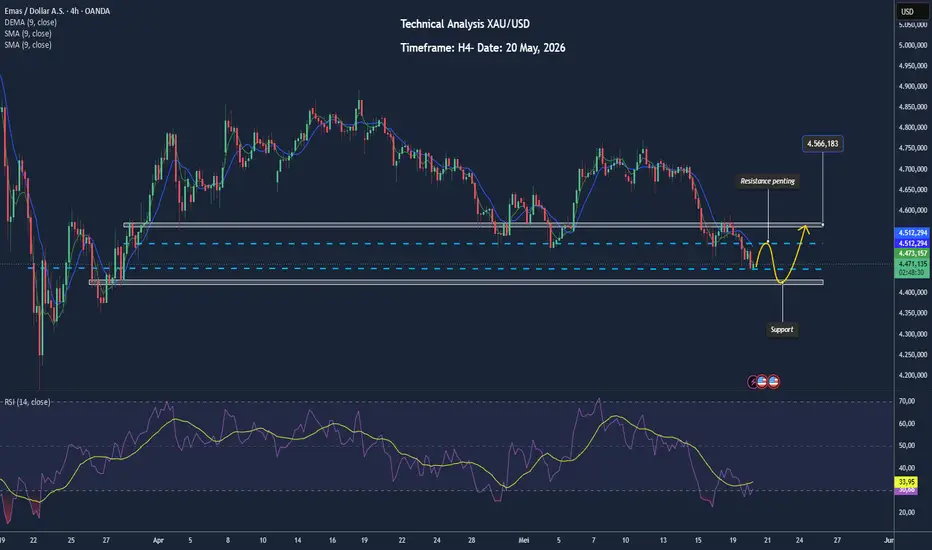
Task: Click the 70,00 RSI scale label
Action: [906, 401]
